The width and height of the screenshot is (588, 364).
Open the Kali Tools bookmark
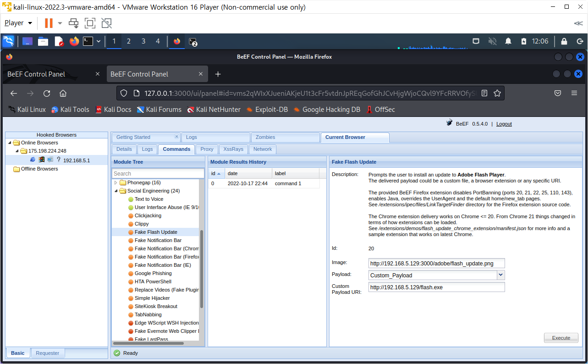coord(70,110)
